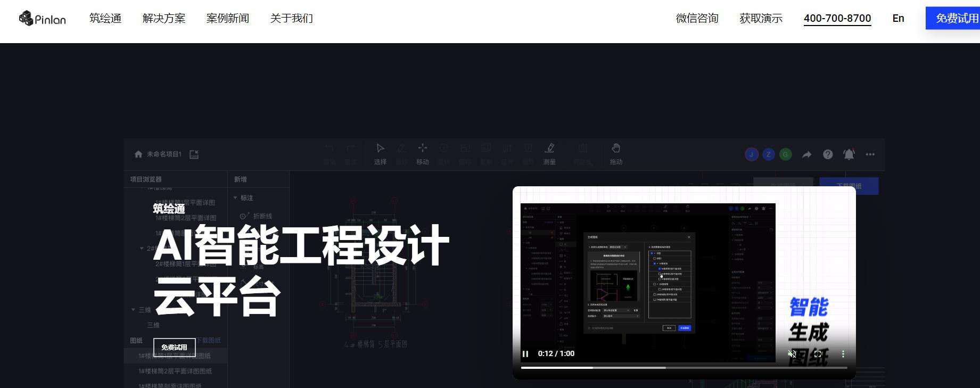Open the 筑绘通 menu item

105,19
